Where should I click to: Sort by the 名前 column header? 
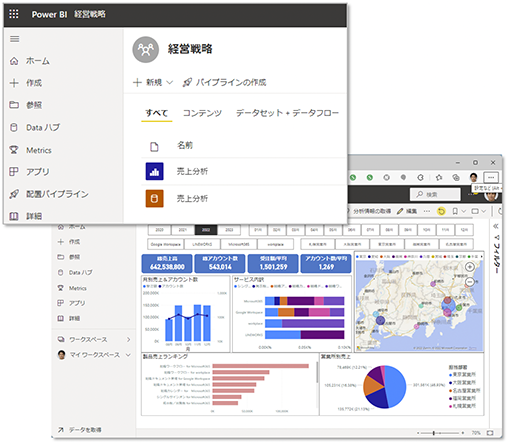[185, 145]
